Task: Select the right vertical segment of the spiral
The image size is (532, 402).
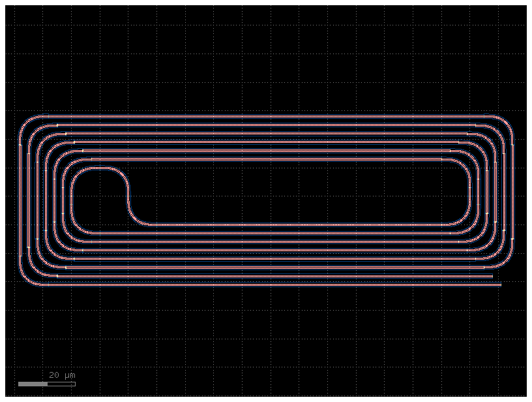Action: (x=514, y=196)
